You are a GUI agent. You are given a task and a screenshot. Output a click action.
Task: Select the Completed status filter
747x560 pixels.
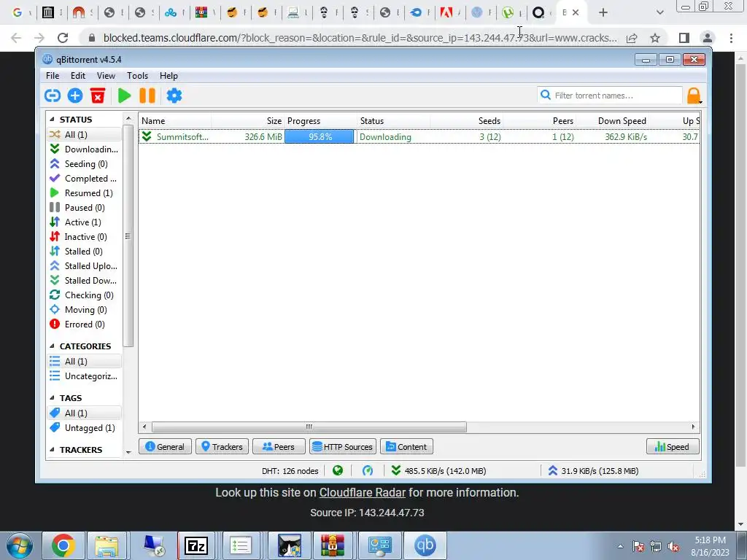(x=85, y=179)
